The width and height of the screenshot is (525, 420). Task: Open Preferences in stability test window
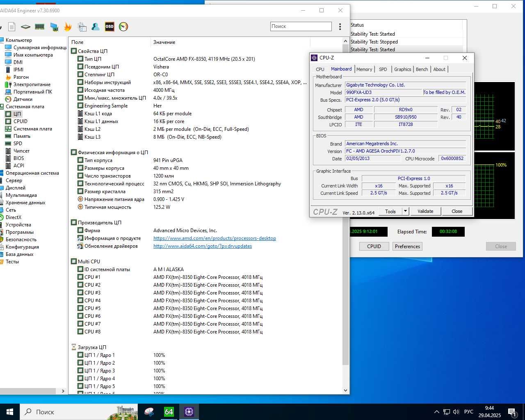(x=407, y=247)
